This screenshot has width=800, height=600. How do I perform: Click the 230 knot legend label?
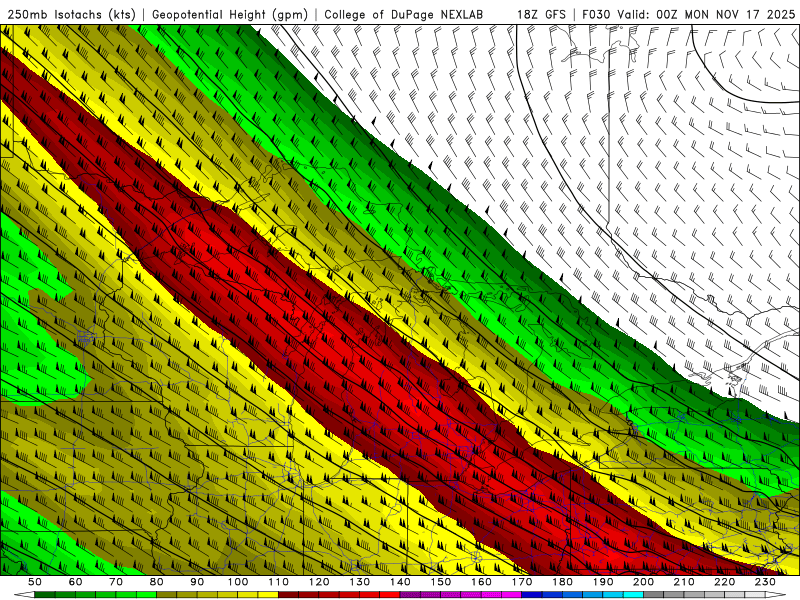coord(765,582)
